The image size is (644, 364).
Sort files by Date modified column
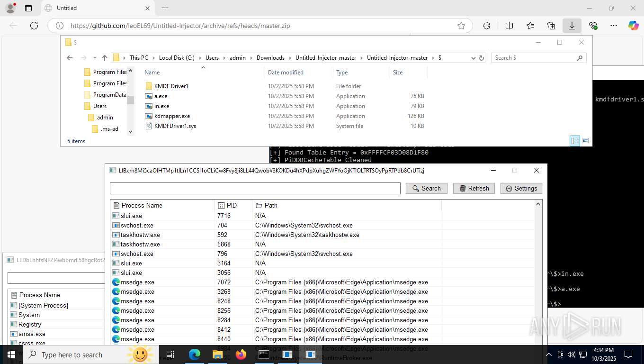pos(298,73)
